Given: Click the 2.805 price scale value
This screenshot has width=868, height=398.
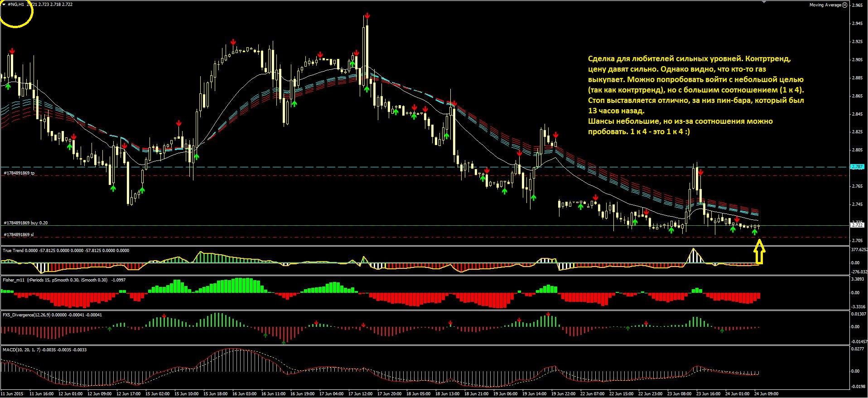Looking at the screenshot, I should (x=858, y=150).
